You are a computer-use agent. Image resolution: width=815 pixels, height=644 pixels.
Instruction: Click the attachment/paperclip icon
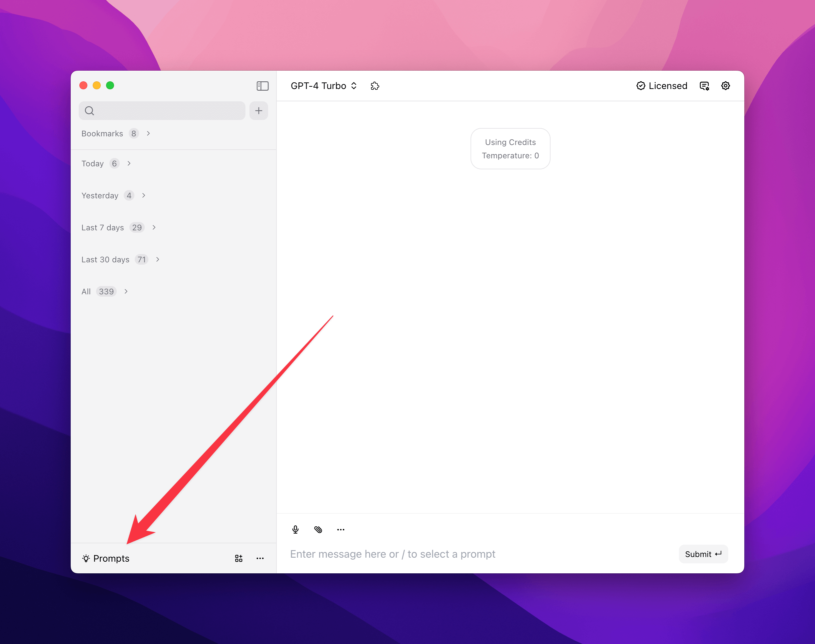coord(318,529)
